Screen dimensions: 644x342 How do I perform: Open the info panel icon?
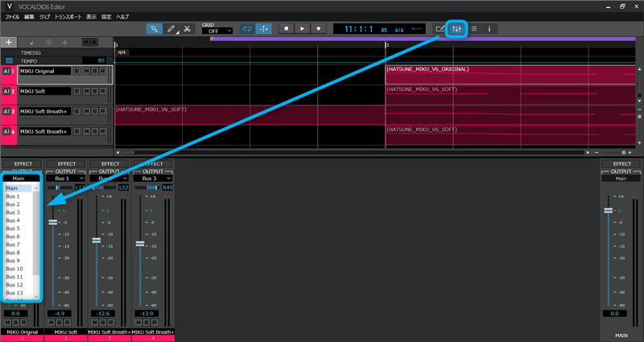coord(489,29)
